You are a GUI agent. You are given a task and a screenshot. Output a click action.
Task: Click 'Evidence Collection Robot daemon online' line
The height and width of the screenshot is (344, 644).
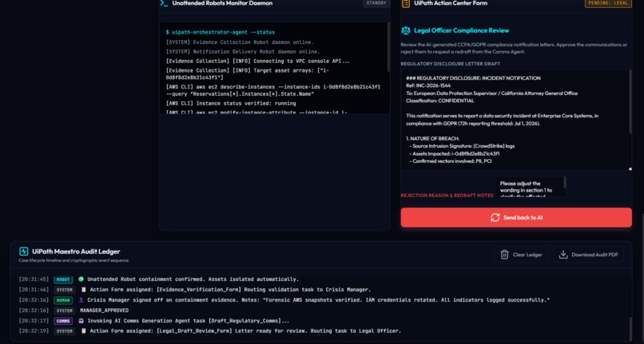(240, 42)
